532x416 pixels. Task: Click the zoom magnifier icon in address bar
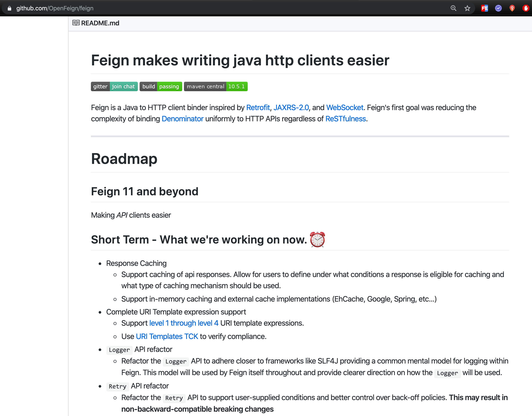[x=453, y=8]
